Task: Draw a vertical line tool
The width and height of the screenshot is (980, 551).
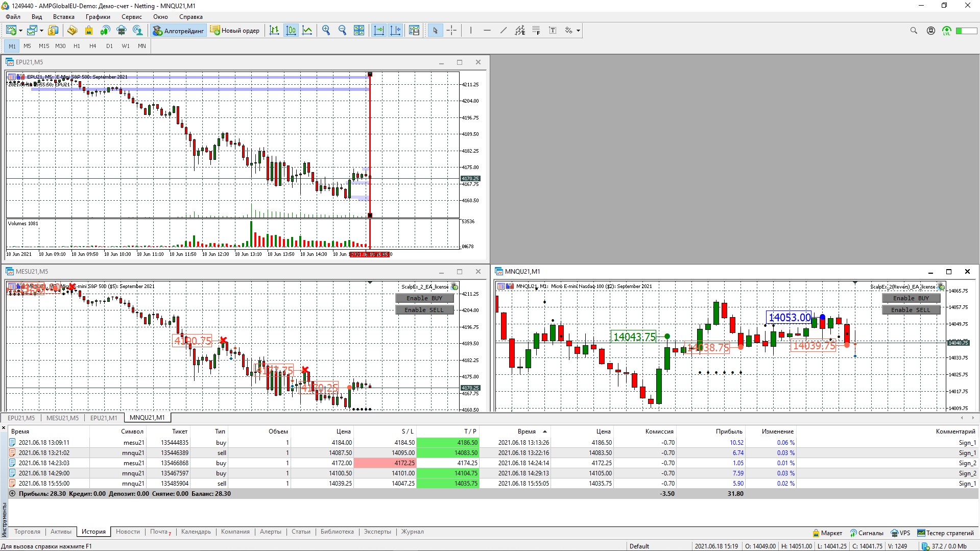Action: point(470,31)
